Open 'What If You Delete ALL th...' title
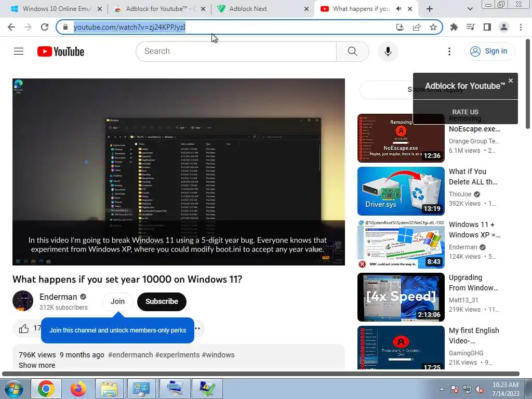 pyautogui.click(x=473, y=177)
